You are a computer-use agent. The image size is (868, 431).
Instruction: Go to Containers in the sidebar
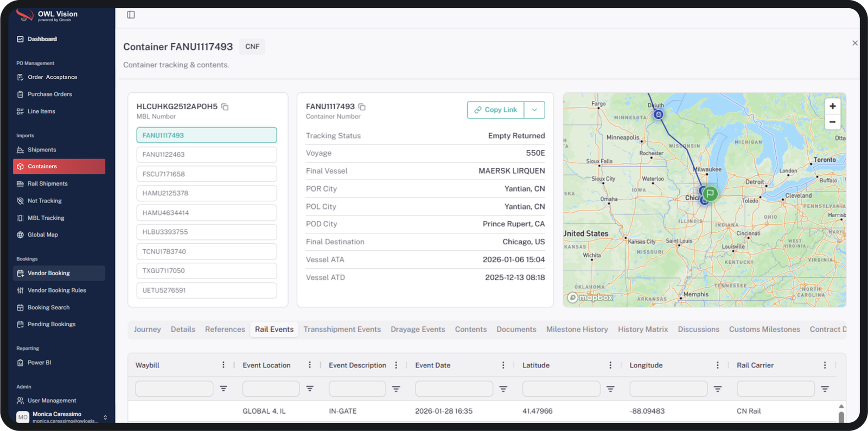pyautogui.click(x=59, y=167)
